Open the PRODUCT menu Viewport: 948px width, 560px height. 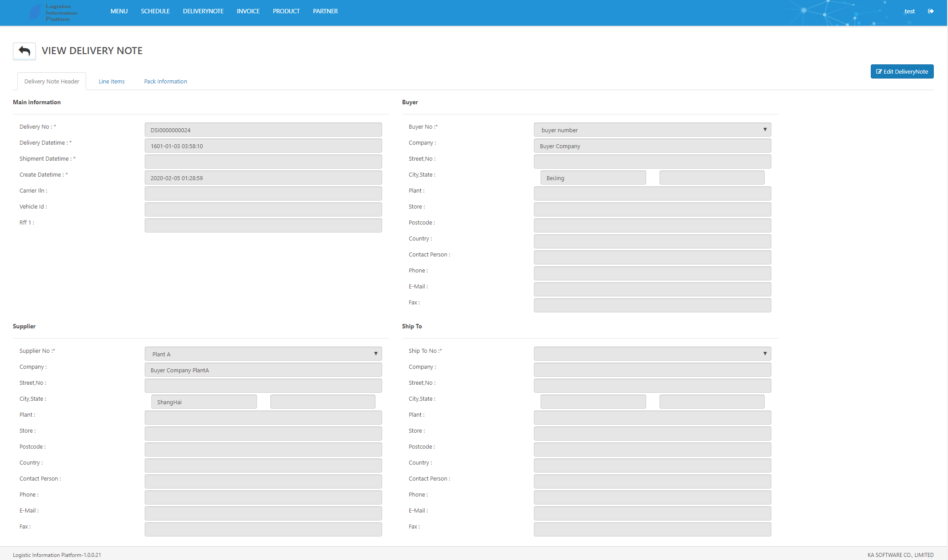(286, 11)
